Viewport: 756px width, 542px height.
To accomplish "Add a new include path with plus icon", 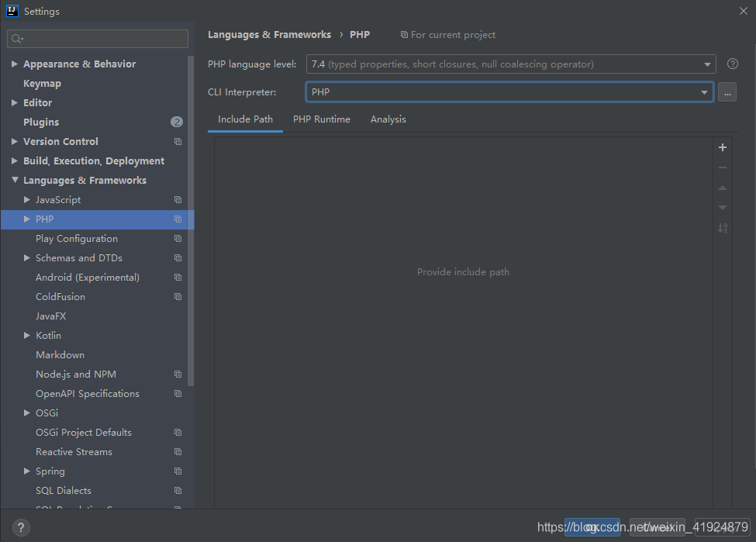I will click(x=722, y=147).
